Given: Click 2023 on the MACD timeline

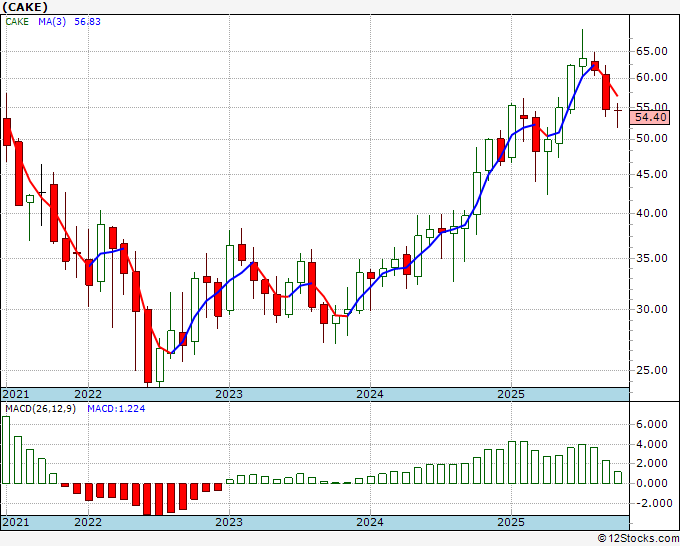Looking at the screenshot, I should (x=229, y=522).
